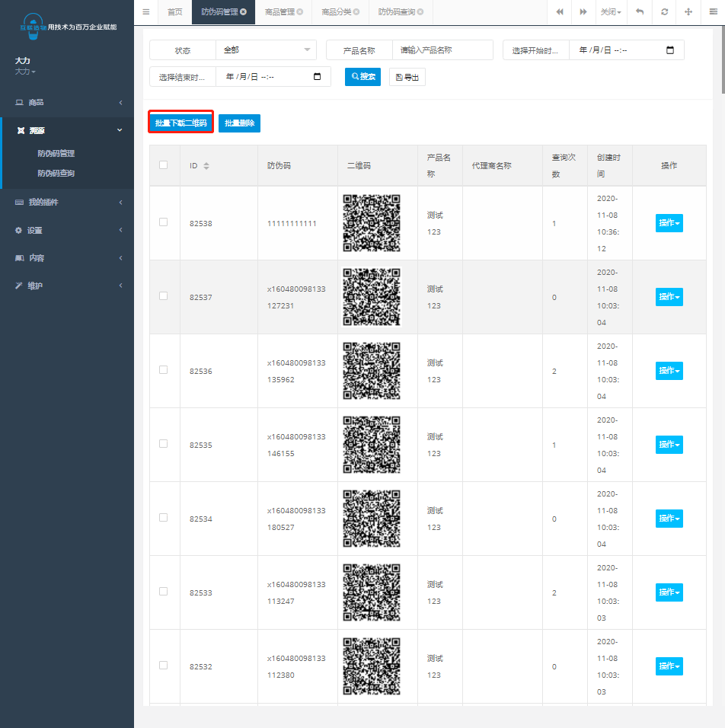Click the QR code image in row 82538
This screenshot has height=728, width=725.
pyautogui.click(x=371, y=223)
